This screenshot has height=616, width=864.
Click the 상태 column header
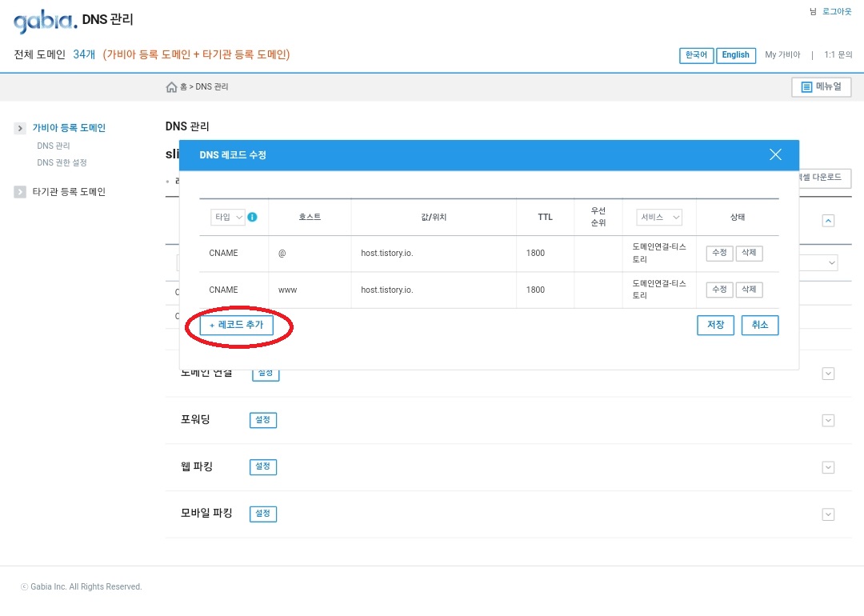point(738,217)
